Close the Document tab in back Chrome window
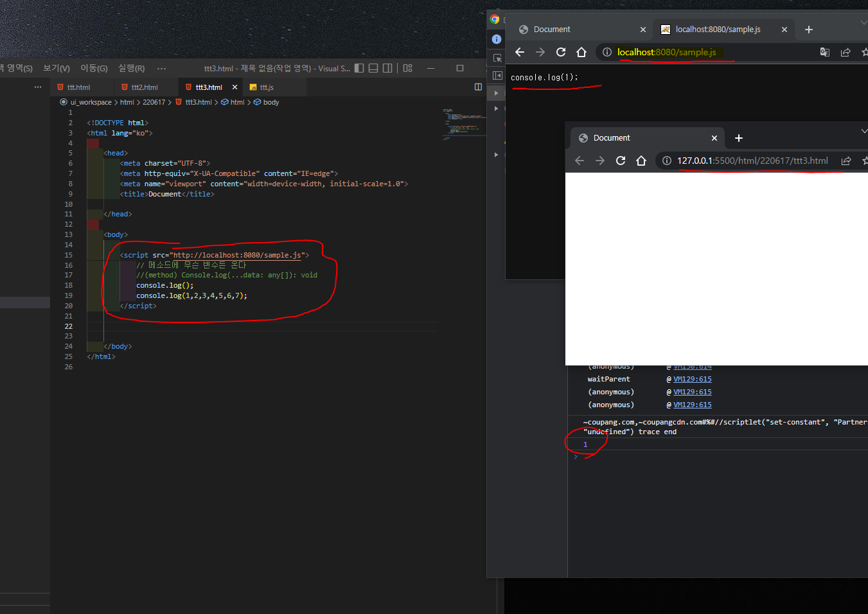868x614 pixels. [643, 30]
